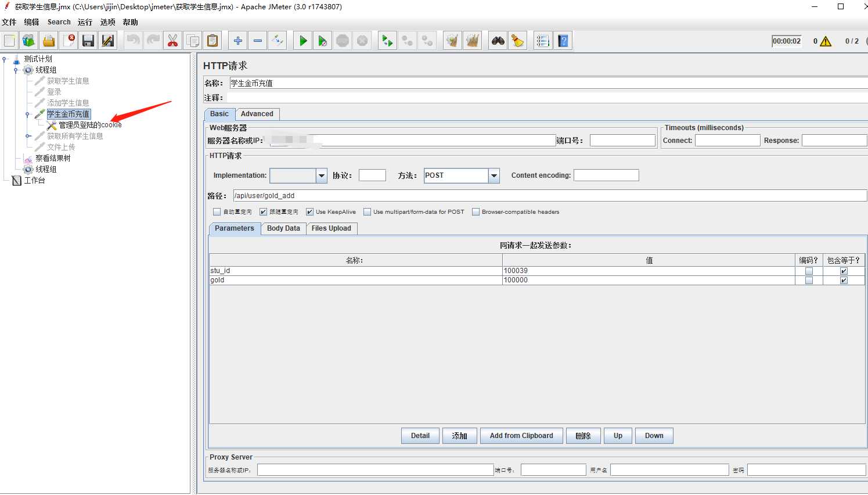Screen dimensions: 868x495
Task: Open the 方法 POST method dropdown
Action: tap(494, 175)
